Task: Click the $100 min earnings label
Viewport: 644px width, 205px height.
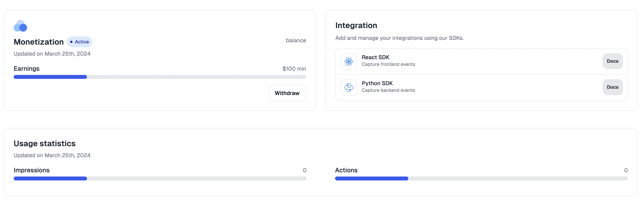Action: tap(294, 69)
